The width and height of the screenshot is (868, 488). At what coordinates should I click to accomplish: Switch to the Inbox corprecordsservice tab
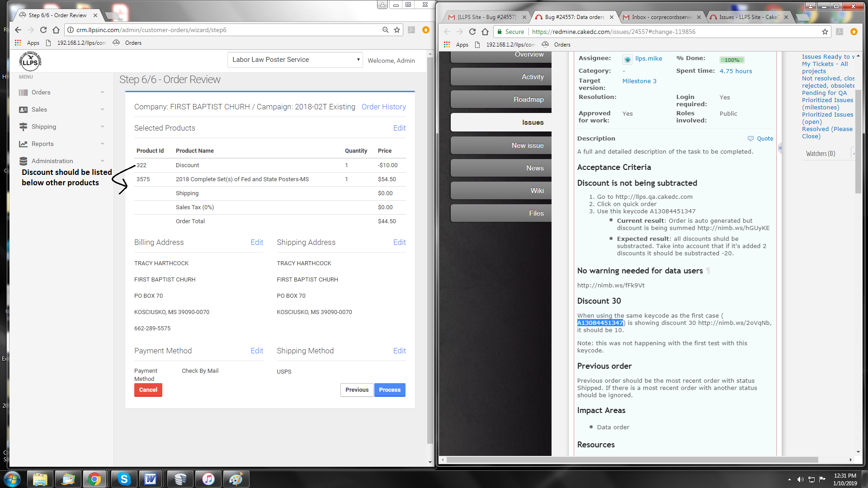tap(658, 17)
